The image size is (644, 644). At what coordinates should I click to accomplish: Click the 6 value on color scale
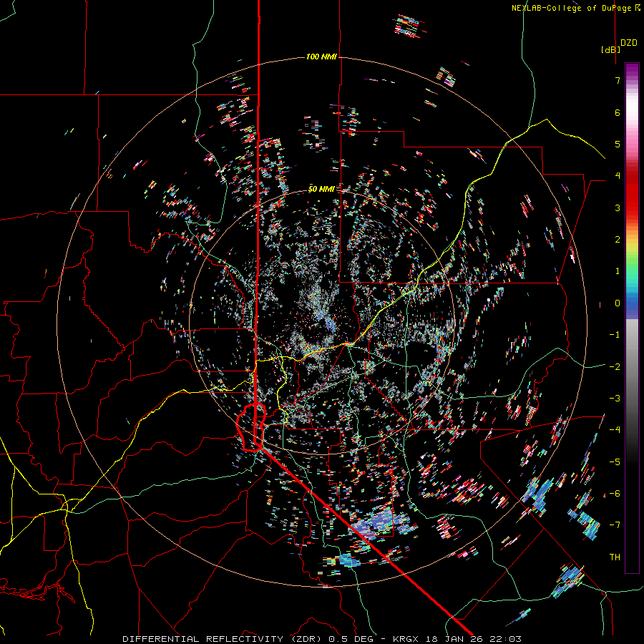618,112
